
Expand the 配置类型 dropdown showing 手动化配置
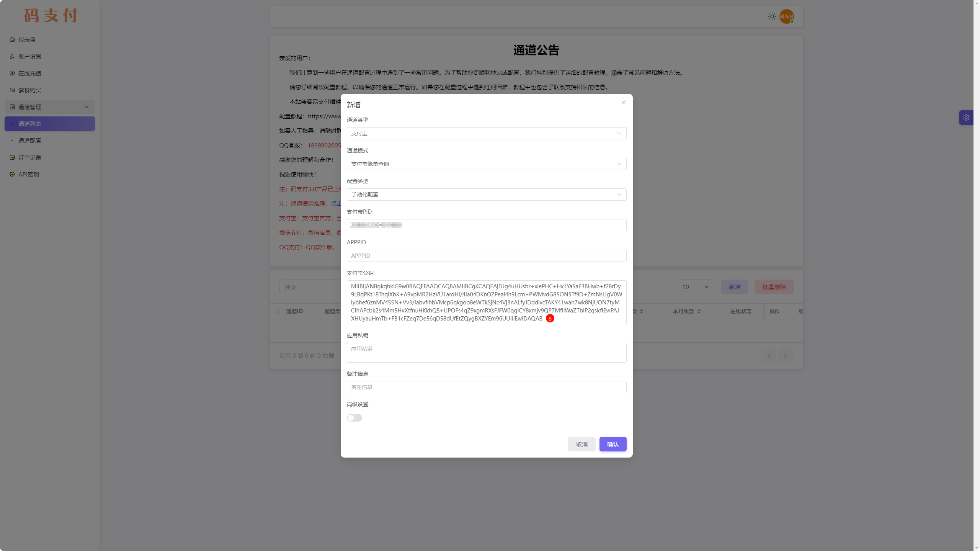[486, 195]
